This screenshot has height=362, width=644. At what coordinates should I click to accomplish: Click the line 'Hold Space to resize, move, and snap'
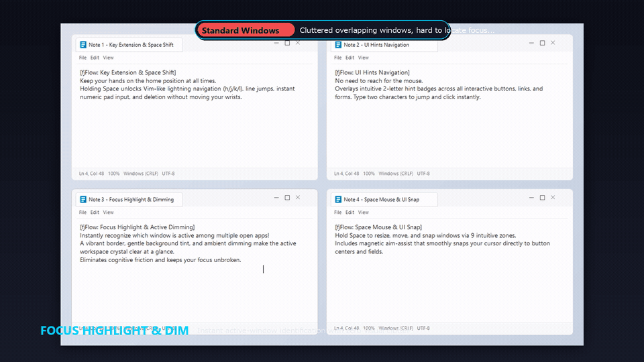click(425, 235)
